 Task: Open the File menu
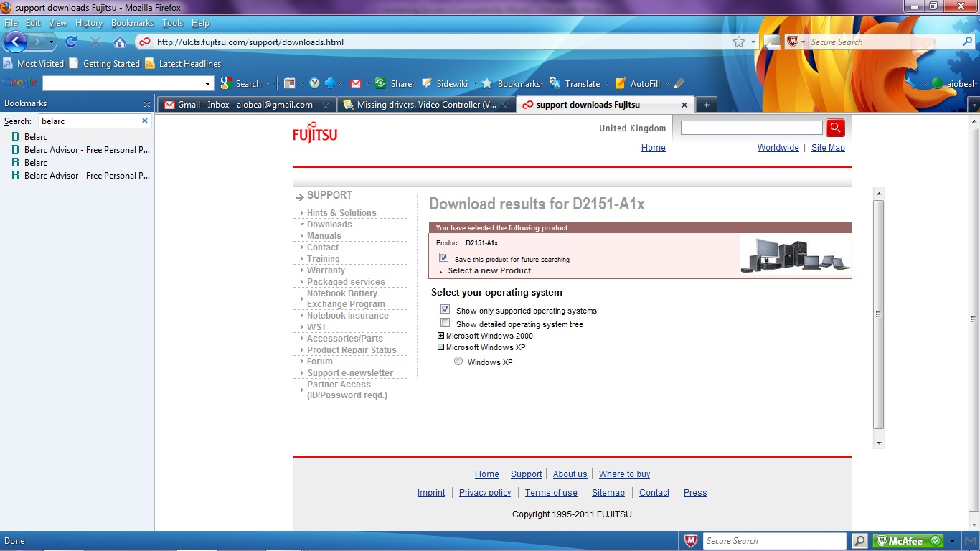[x=11, y=23]
